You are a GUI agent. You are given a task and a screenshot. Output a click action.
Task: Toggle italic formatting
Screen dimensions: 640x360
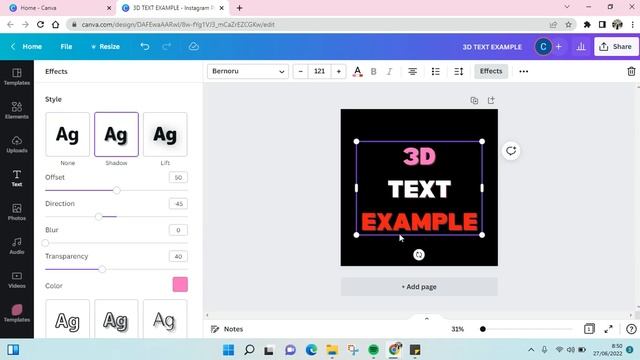pyautogui.click(x=389, y=71)
